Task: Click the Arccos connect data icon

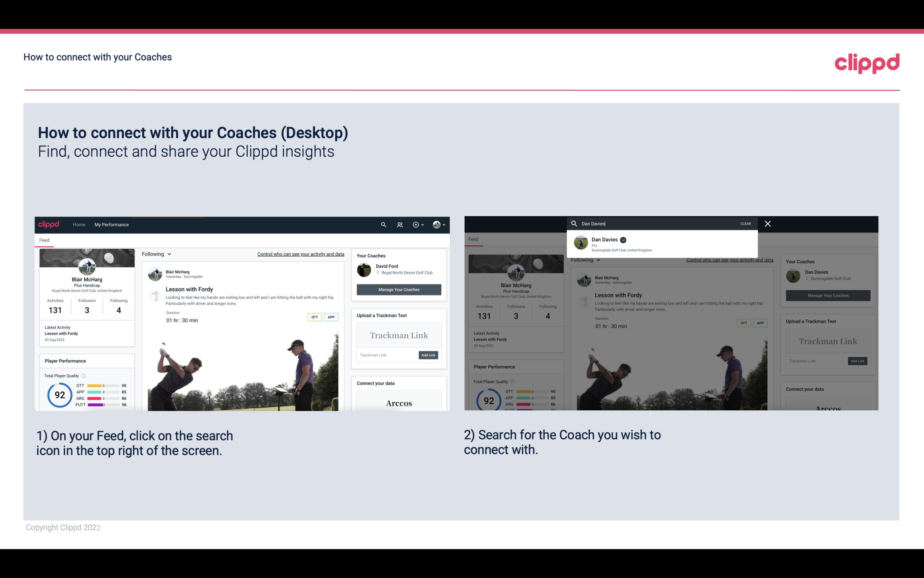Action: [399, 402]
